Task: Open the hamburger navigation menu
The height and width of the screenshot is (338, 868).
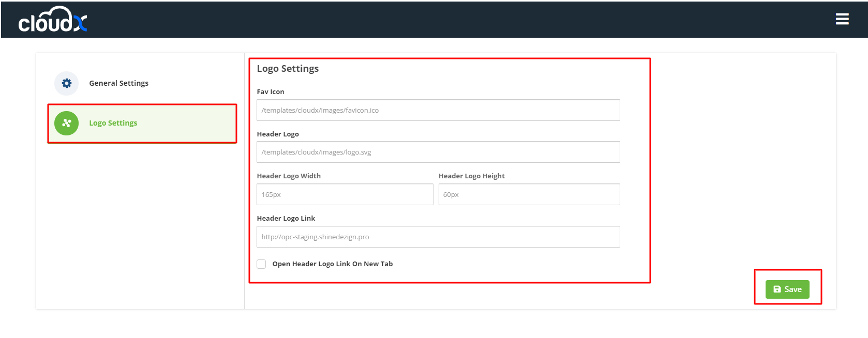Action: pyautogui.click(x=842, y=19)
